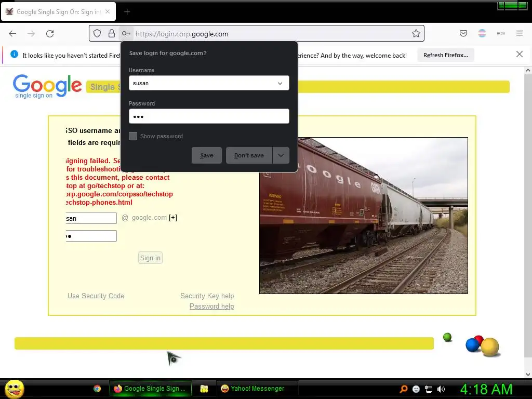Image resolution: width=532 pixels, height=399 pixels.
Task: Click the Refresh Firefox... button
Action: tap(445, 55)
